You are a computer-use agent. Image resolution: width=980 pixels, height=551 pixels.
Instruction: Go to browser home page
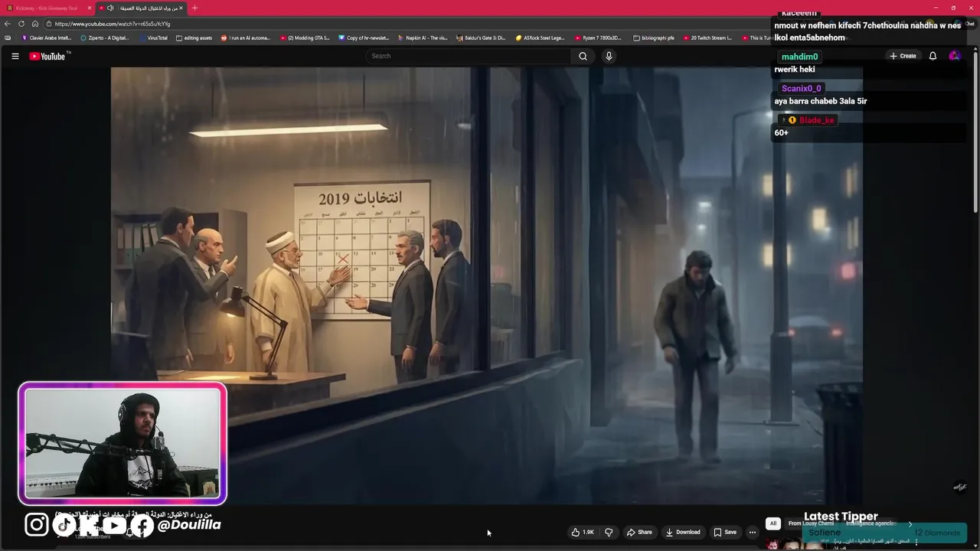(35, 24)
